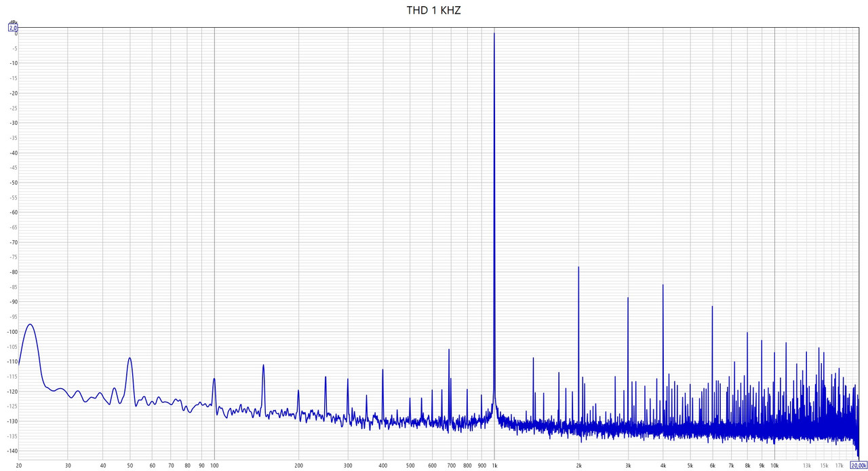Click the 10k label on the frequency axis

click(774, 466)
